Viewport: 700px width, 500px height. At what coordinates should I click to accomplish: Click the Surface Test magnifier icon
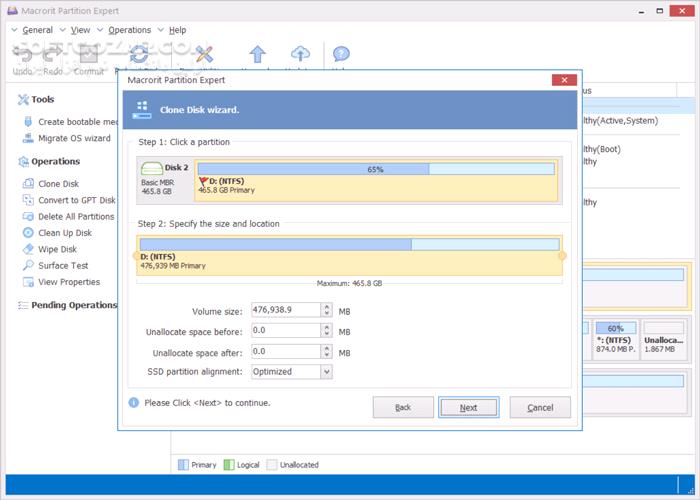[28, 265]
